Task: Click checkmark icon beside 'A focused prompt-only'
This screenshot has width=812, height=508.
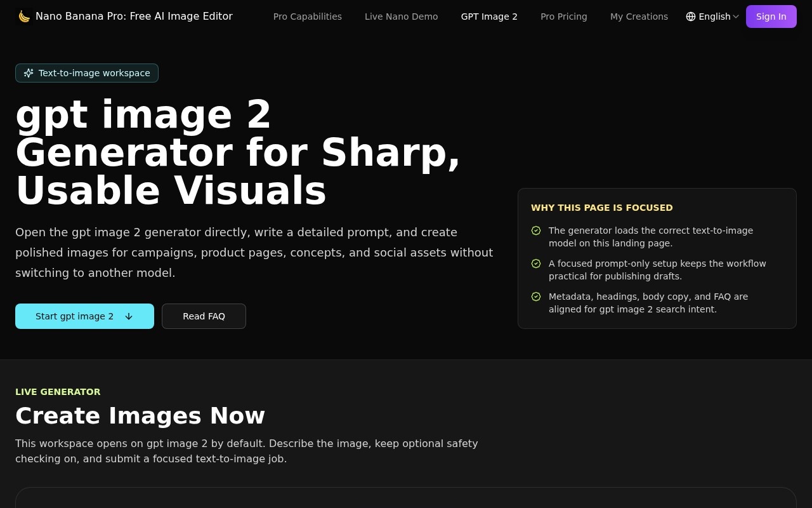Action: pyautogui.click(x=536, y=264)
